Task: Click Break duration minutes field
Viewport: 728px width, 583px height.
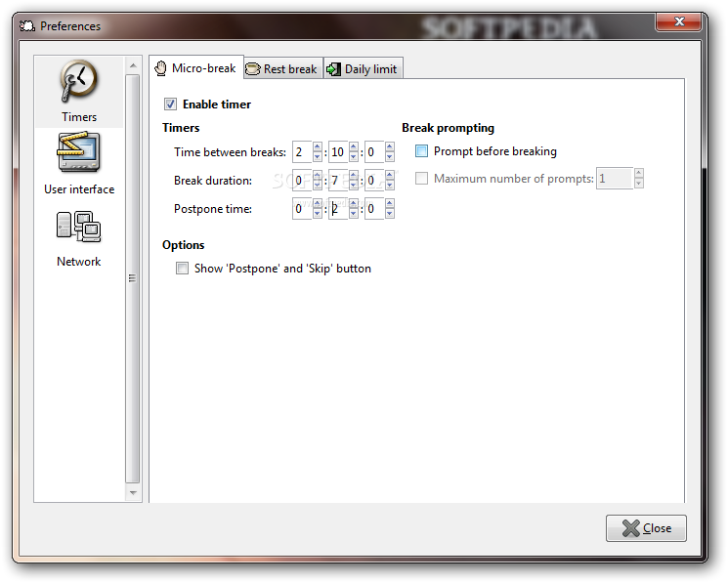Action: pos(338,180)
